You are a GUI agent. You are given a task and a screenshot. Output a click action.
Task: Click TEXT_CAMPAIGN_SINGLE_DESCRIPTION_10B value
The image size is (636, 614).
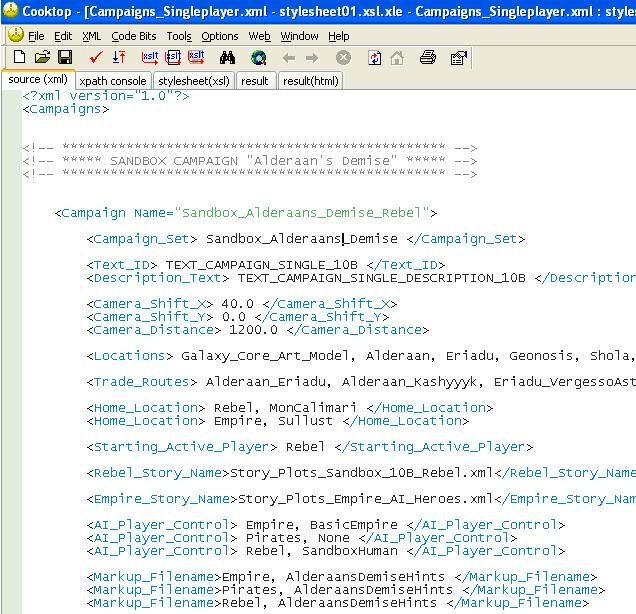click(x=381, y=277)
